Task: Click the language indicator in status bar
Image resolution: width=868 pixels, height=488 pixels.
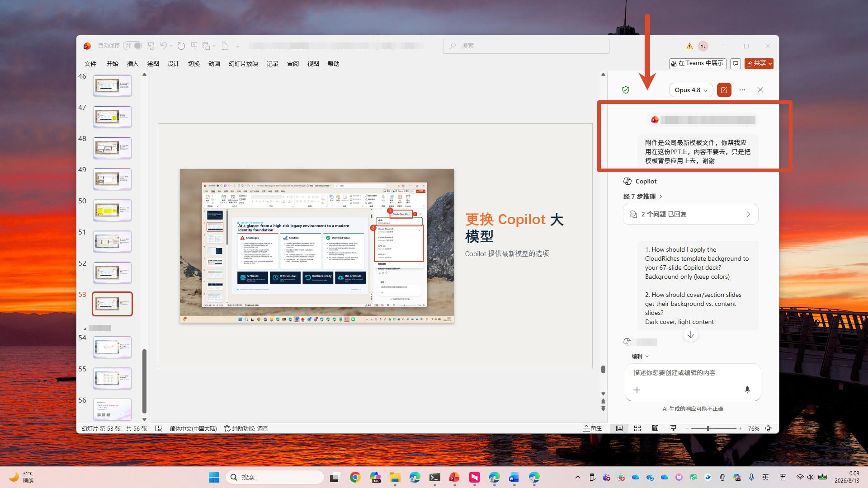Action: point(193,428)
